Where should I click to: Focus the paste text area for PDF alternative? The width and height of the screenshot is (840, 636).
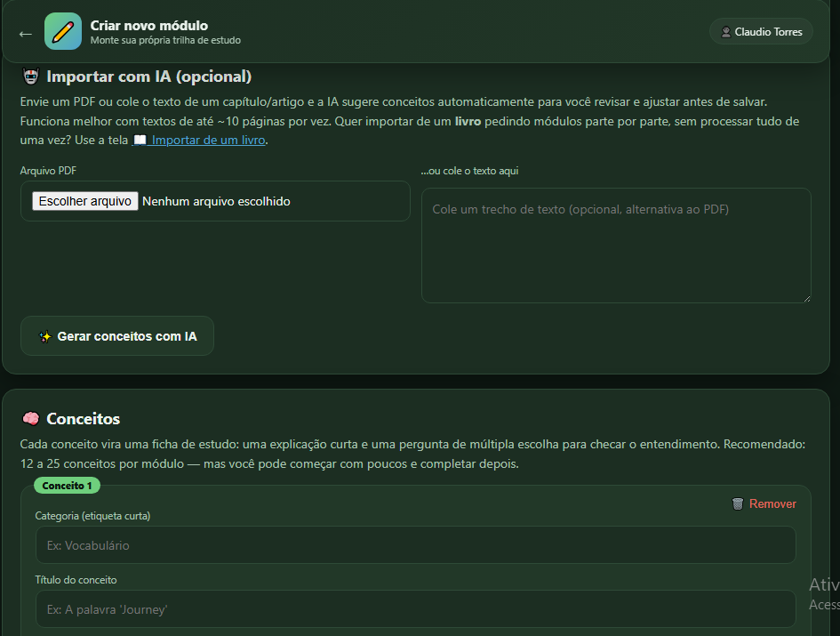coord(616,246)
